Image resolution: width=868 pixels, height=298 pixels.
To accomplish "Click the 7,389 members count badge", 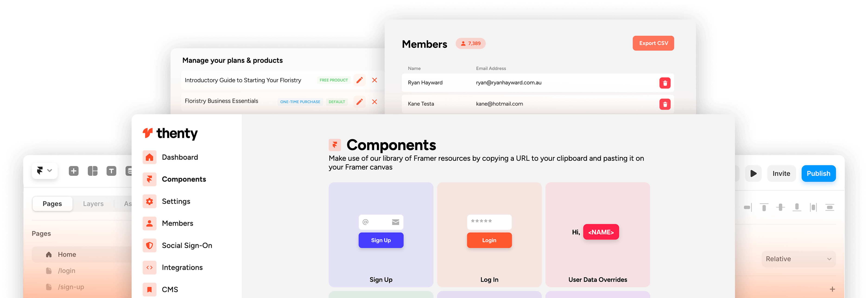I will click(471, 44).
